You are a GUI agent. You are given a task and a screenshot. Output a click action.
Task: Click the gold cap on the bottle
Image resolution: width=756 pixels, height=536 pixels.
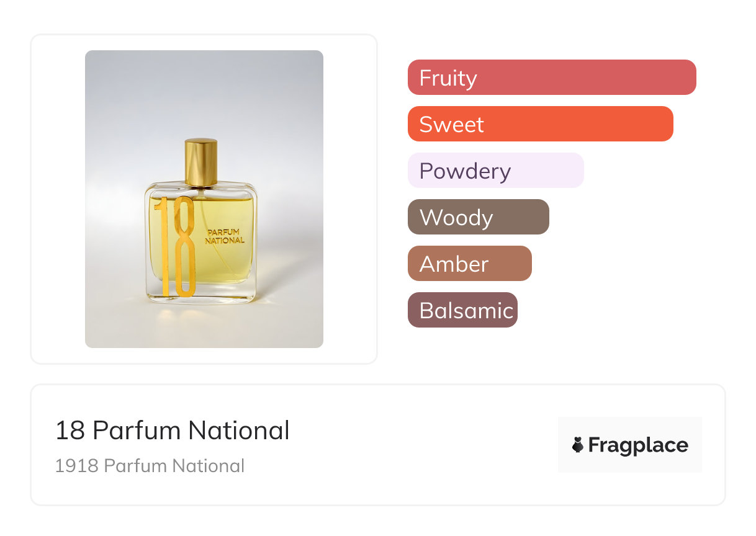(x=201, y=161)
